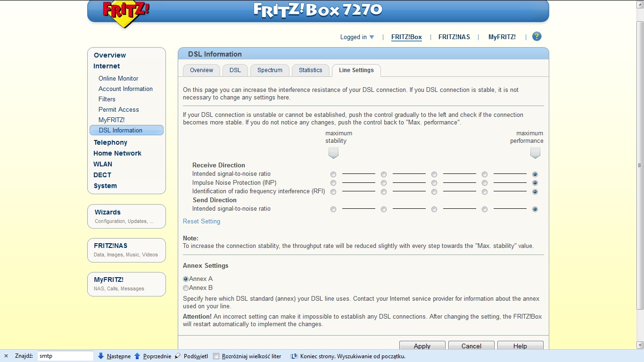This screenshot has width=644, height=362.
Task: Click the Cancel button
Action: [x=471, y=346]
